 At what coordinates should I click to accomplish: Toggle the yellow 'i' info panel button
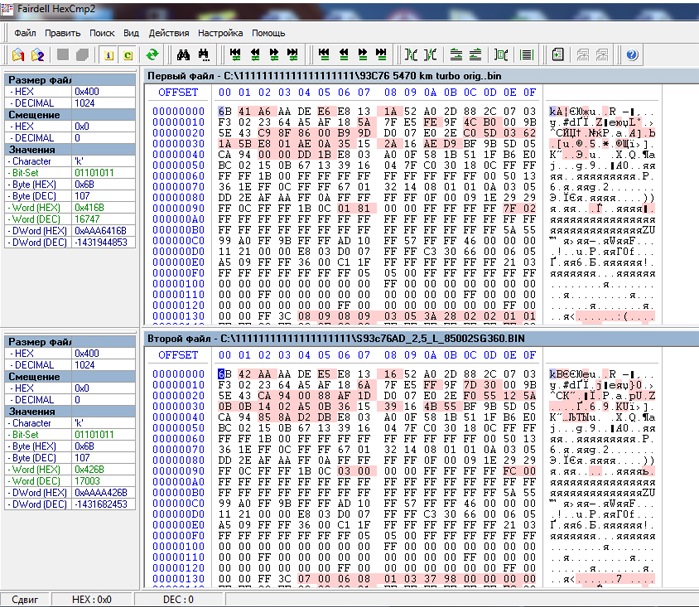tap(108, 55)
